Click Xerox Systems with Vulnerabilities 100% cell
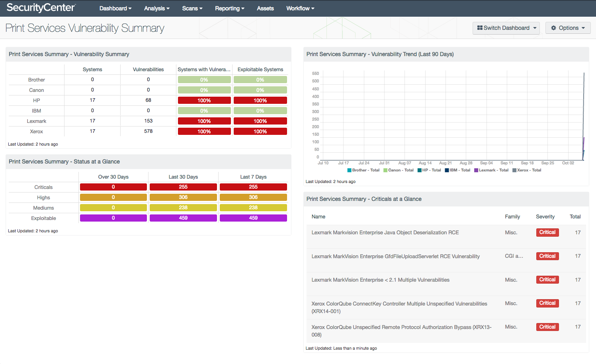 204,132
